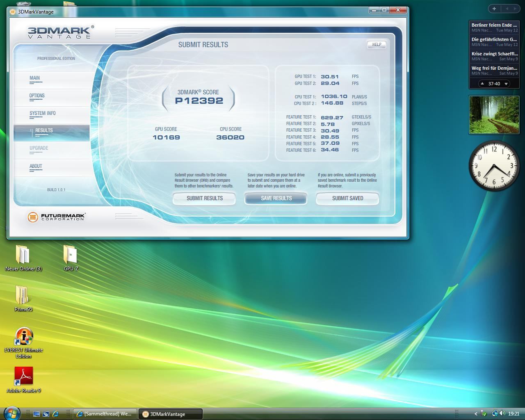Click the security shield tray icon
The image size is (525, 420).
point(484,414)
